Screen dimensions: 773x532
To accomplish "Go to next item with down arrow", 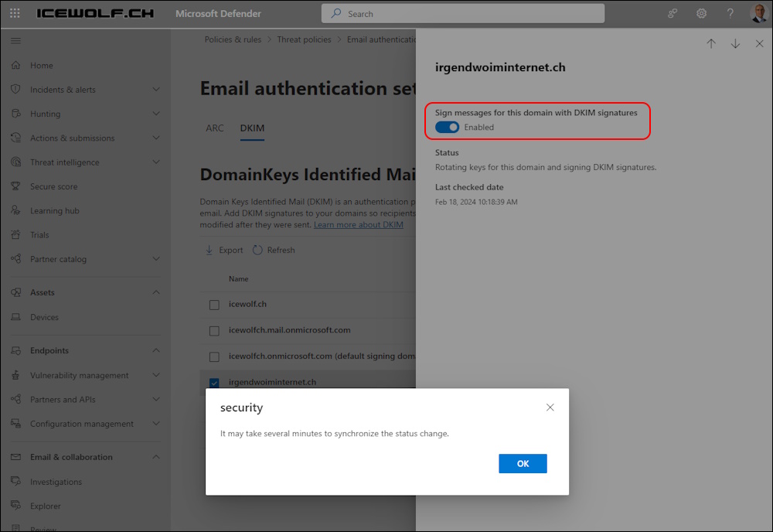I will click(735, 43).
